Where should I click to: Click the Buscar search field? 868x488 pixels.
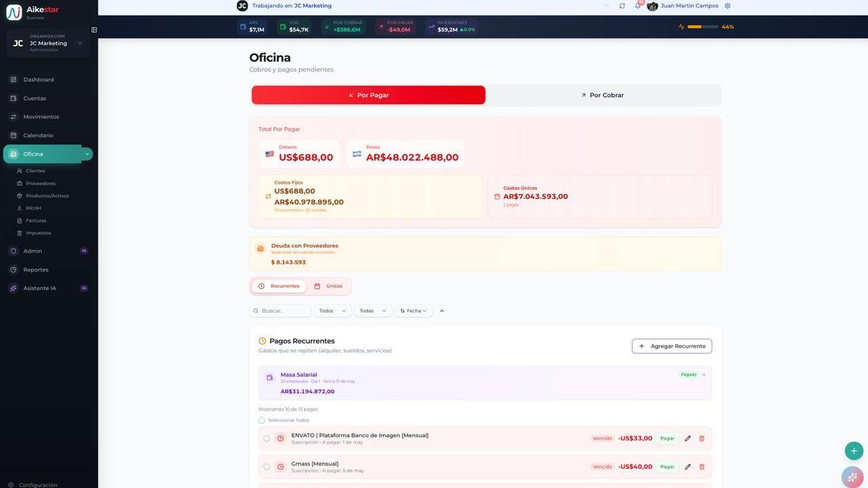click(281, 311)
